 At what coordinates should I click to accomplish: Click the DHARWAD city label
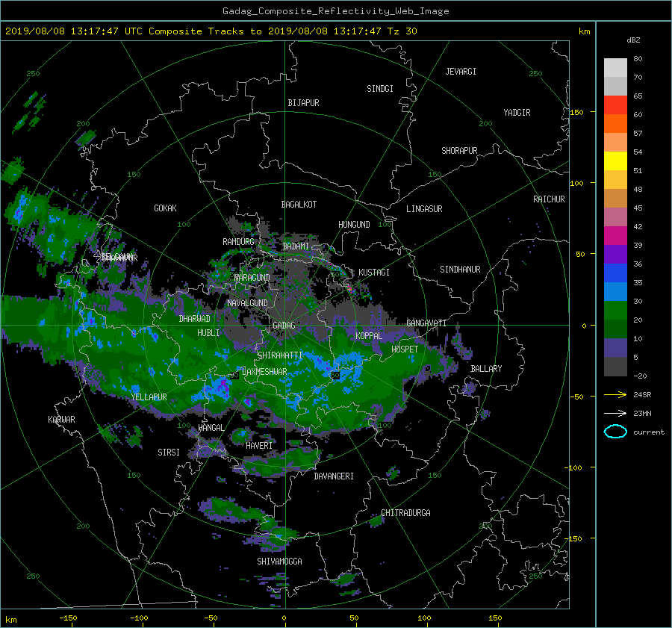[195, 319]
